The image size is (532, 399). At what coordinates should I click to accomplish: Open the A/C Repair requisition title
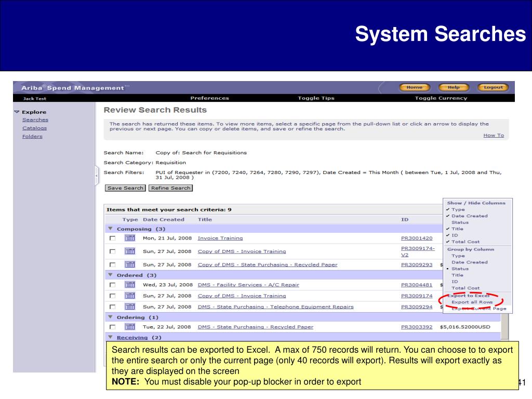click(x=248, y=285)
